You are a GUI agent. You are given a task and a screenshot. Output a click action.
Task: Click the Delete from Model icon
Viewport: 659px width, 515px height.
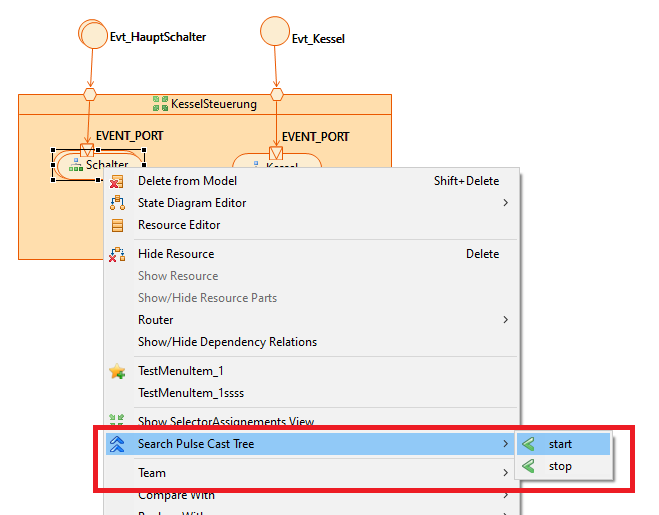pyautogui.click(x=117, y=181)
